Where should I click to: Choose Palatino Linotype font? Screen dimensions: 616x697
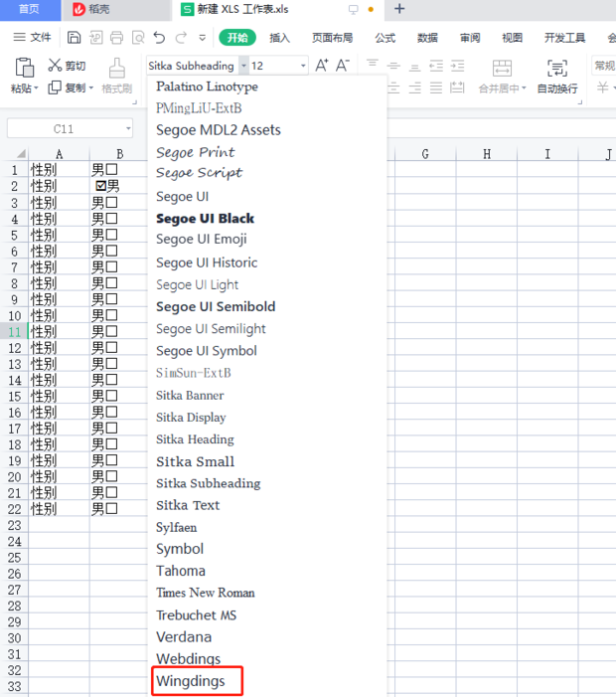coord(207,87)
